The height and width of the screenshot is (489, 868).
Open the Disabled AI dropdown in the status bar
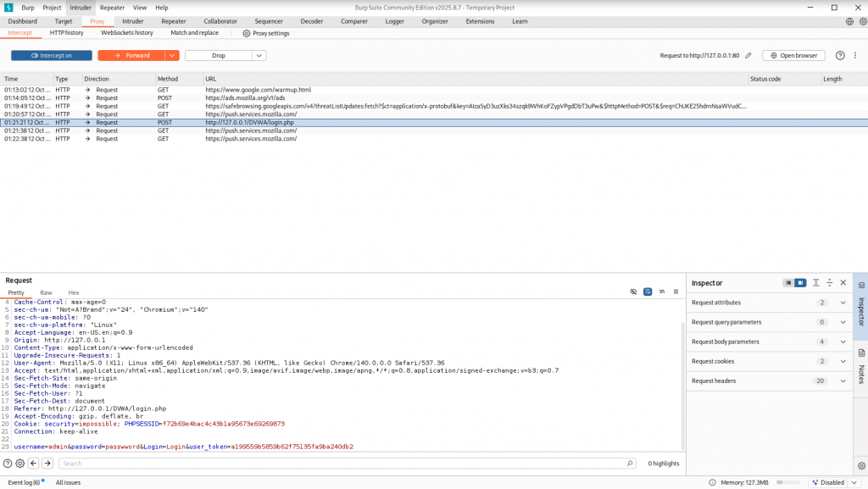(836, 483)
